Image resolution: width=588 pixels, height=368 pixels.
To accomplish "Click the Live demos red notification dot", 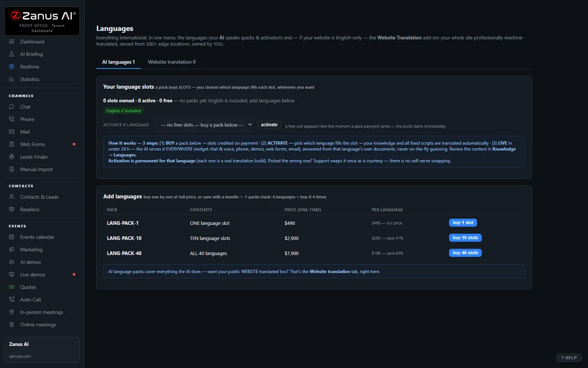I will [74, 274].
